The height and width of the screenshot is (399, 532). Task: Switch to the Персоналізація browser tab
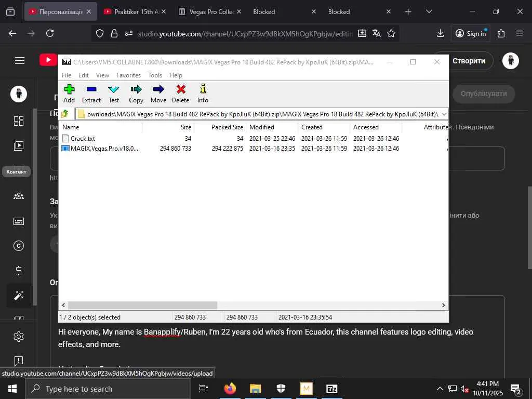(61, 11)
